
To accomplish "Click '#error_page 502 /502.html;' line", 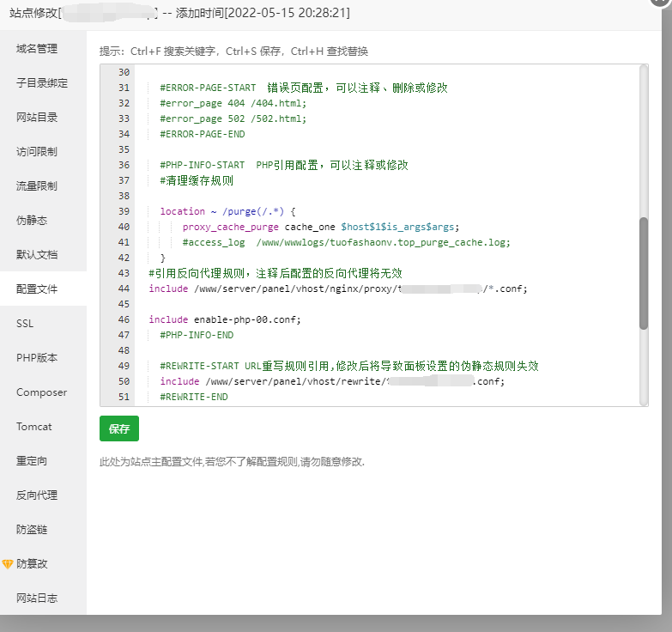I will coord(233,118).
